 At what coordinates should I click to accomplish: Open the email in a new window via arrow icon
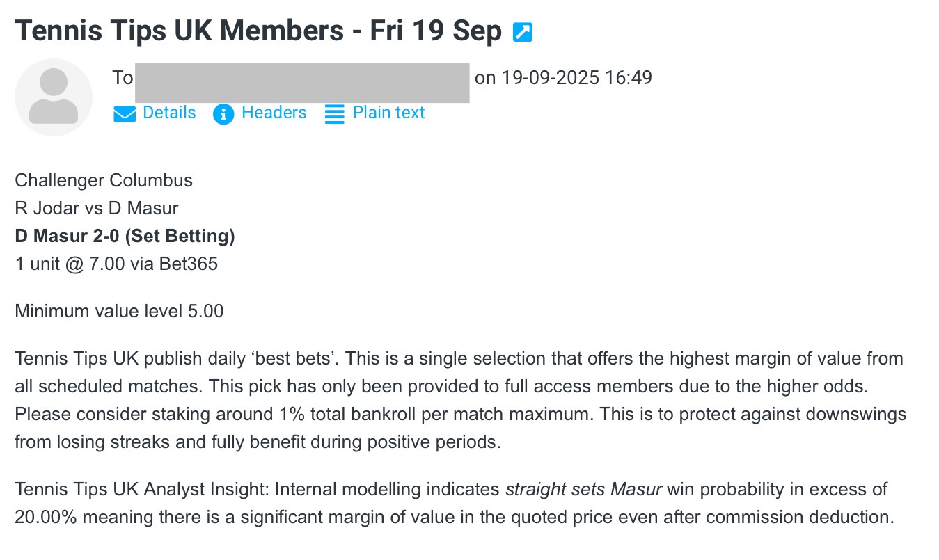click(522, 32)
